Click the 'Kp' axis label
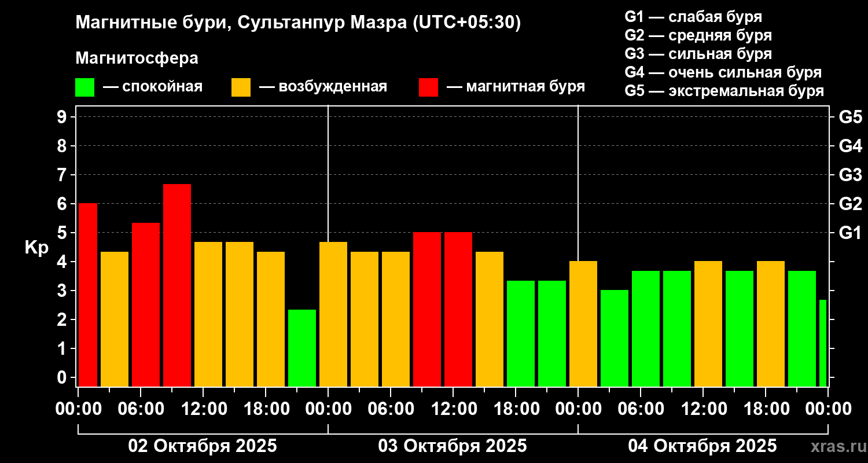 (36, 247)
